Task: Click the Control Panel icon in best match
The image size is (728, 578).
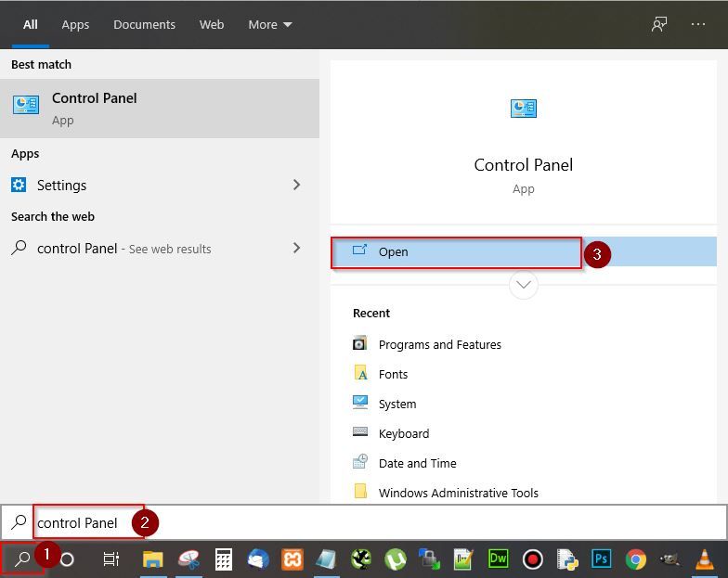Action: pyautogui.click(x=26, y=105)
